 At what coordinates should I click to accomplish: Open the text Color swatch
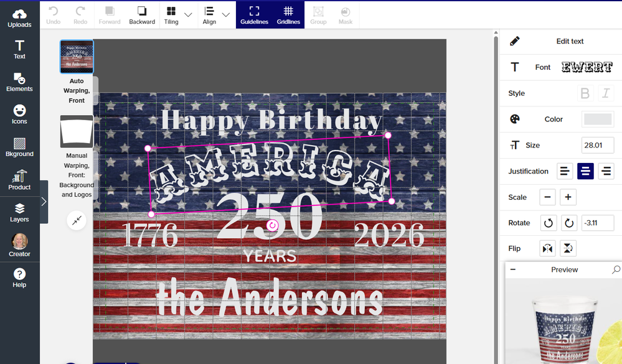click(597, 119)
